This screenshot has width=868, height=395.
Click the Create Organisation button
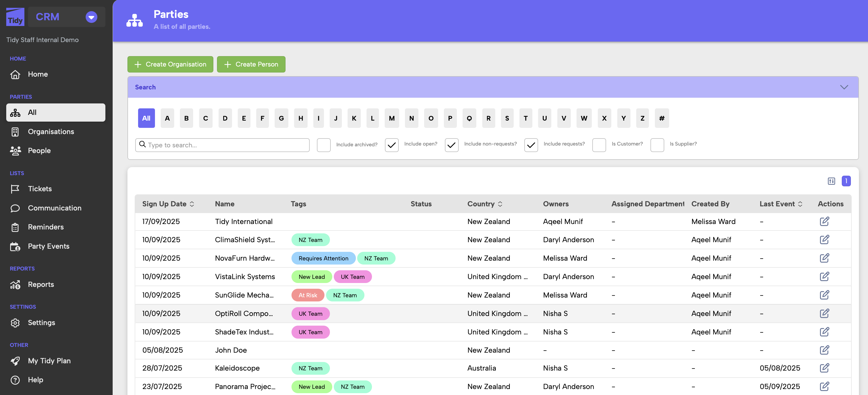(x=170, y=64)
